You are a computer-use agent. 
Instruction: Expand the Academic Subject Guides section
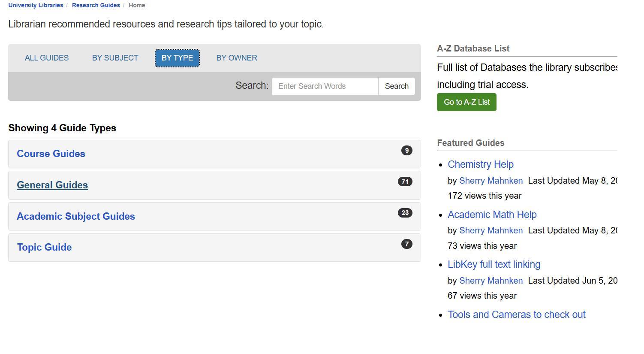pos(76,216)
